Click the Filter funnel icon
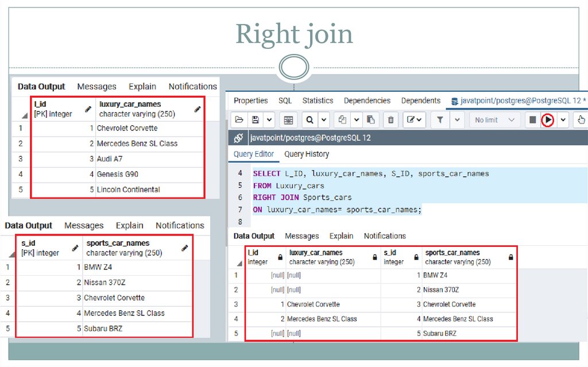 point(440,120)
